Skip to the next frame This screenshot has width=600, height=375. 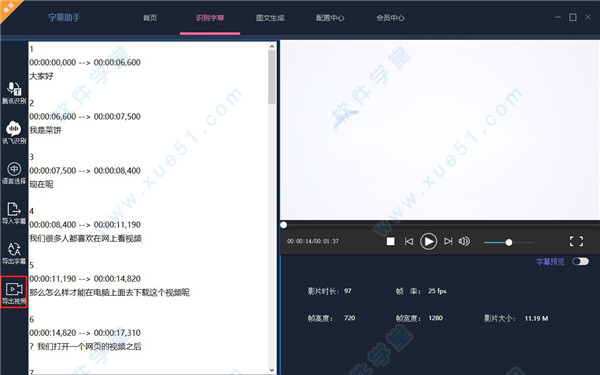point(448,241)
